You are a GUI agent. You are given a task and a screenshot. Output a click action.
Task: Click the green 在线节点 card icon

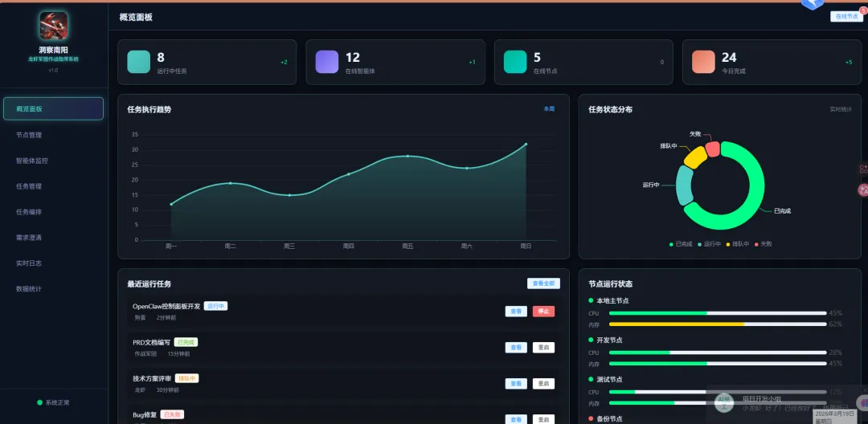click(x=515, y=62)
